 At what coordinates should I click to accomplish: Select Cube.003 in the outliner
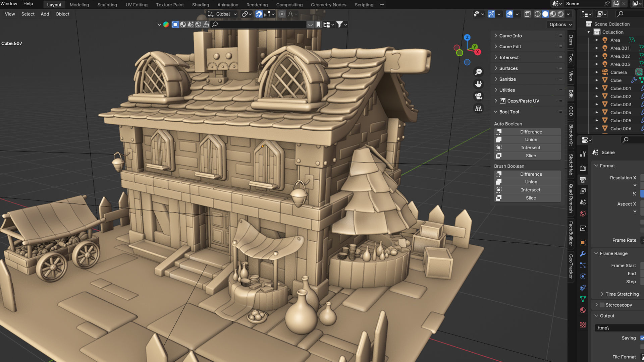pos(621,105)
